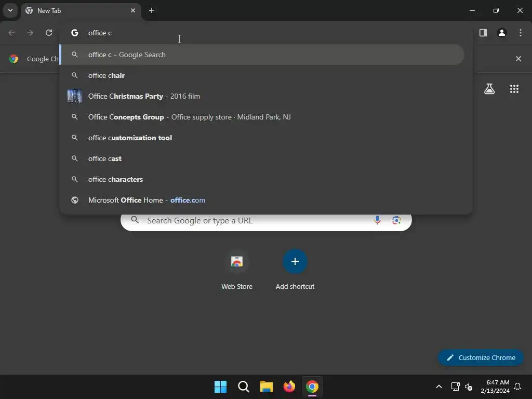The height and width of the screenshot is (399, 532).
Task: Click the magnifier icon in the page search box
Action: tap(135, 220)
